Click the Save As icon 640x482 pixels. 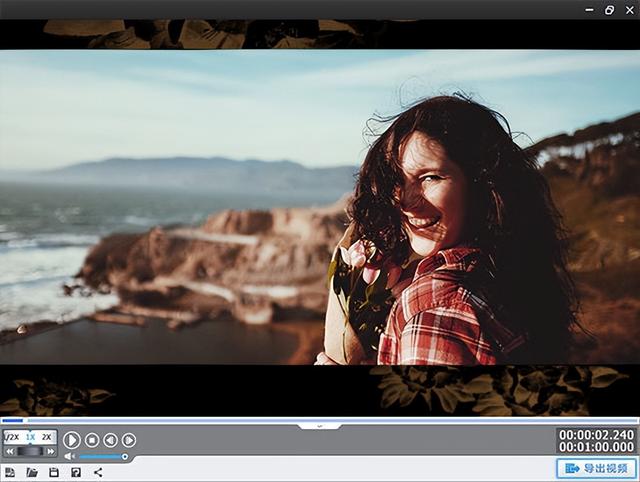pyautogui.click(x=76, y=472)
